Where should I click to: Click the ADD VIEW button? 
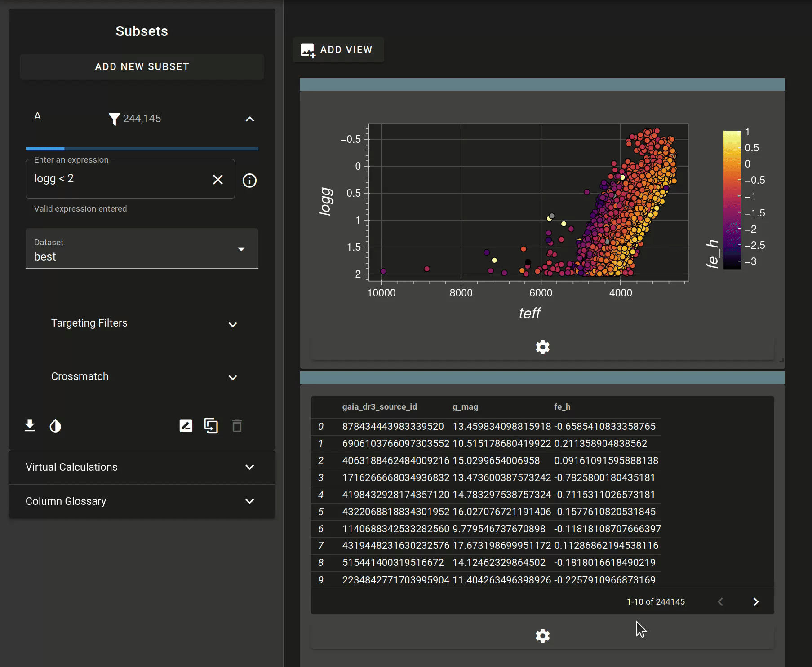pyautogui.click(x=338, y=49)
